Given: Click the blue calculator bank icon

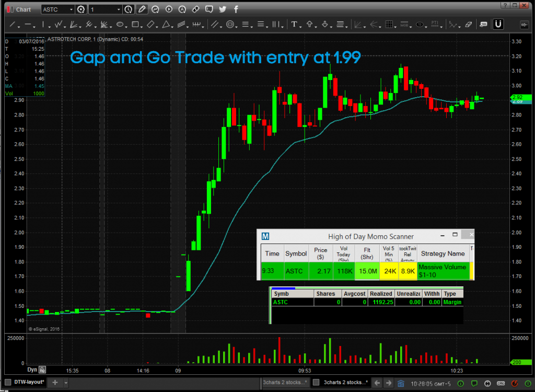Looking at the screenshot, I should pyautogui.click(x=401, y=383).
